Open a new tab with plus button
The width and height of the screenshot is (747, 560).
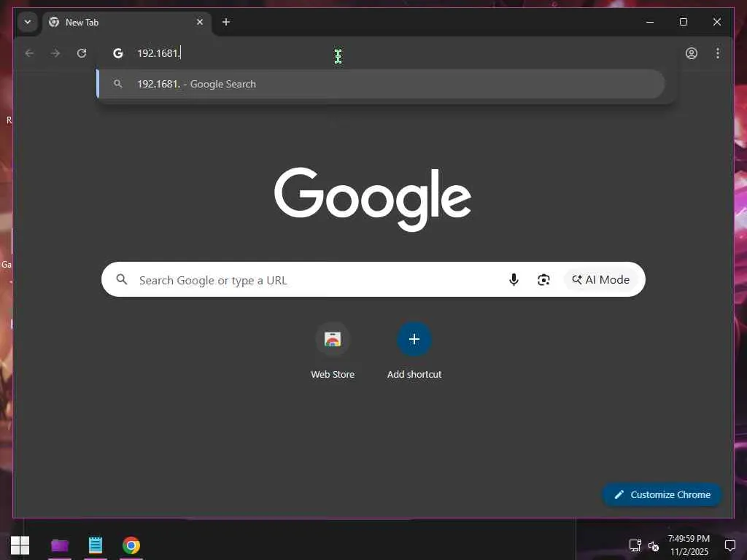[226, 22]
